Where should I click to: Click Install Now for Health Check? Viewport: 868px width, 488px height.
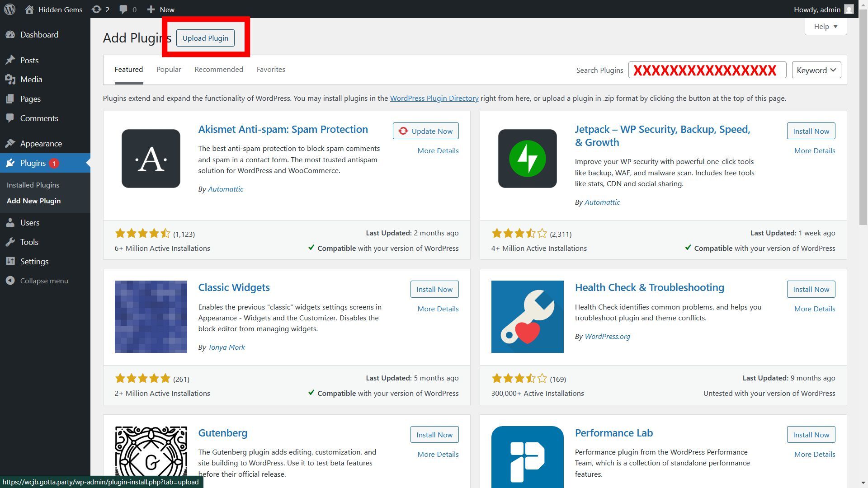811,289
